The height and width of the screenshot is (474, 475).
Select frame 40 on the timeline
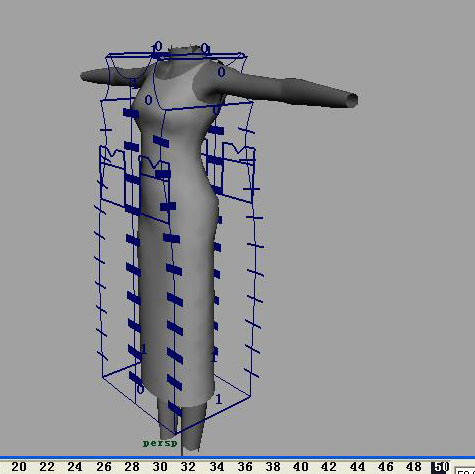[x=301, y=467]
